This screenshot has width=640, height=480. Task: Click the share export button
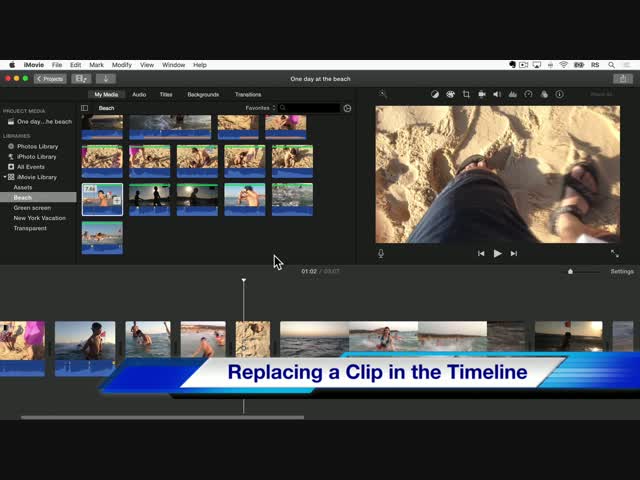[623, 79]
